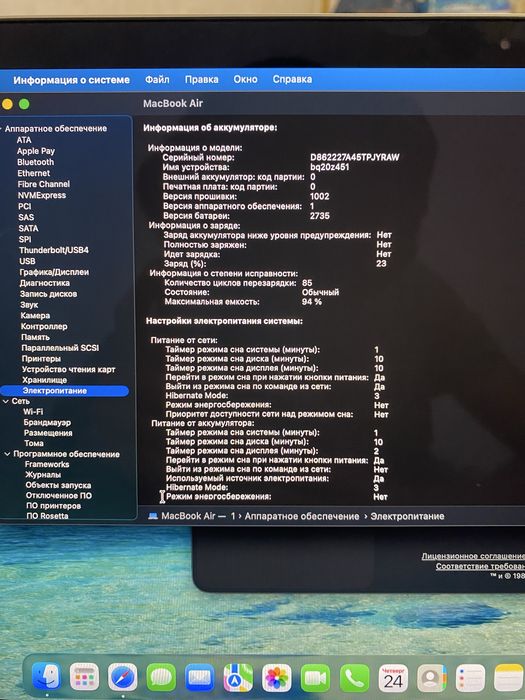Click the green phone handset Dock icon

(354, 678)
